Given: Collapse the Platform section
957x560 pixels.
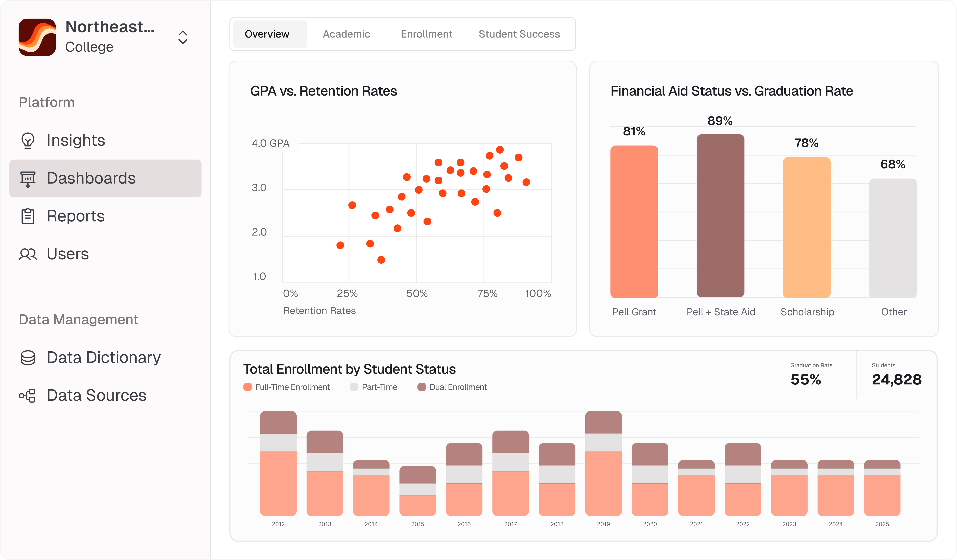Looking at the screenshot, I should click(46, 102).
